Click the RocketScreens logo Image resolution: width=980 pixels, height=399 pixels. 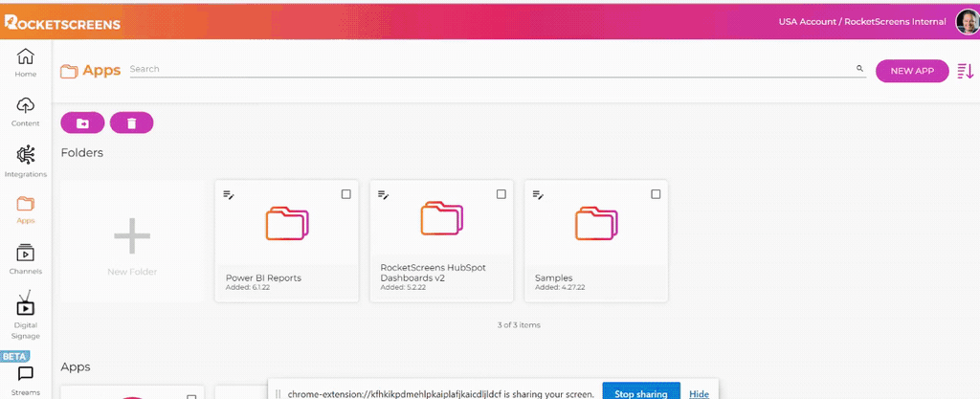point(62,24)
